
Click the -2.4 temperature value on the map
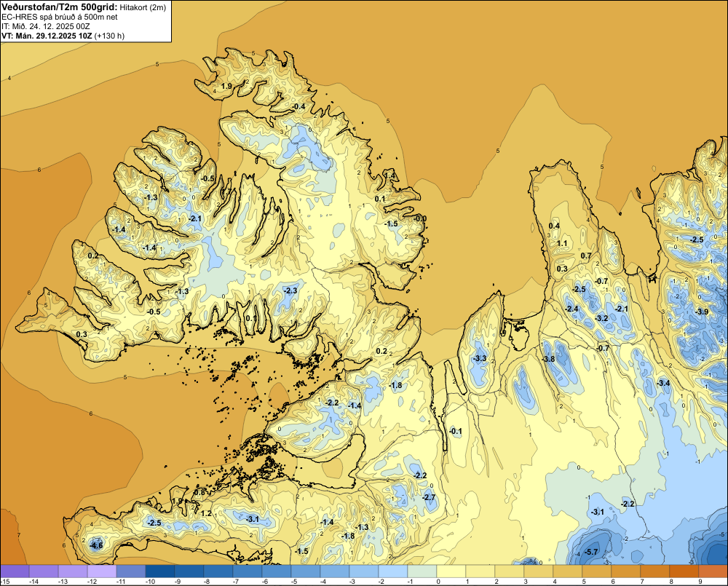click(572, 309)
